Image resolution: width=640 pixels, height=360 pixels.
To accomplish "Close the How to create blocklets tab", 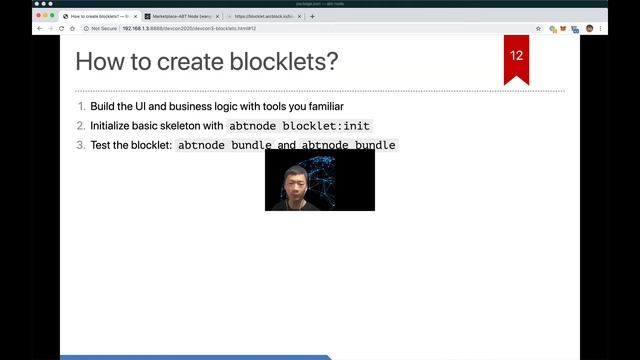I will click(x=136, y=16).
